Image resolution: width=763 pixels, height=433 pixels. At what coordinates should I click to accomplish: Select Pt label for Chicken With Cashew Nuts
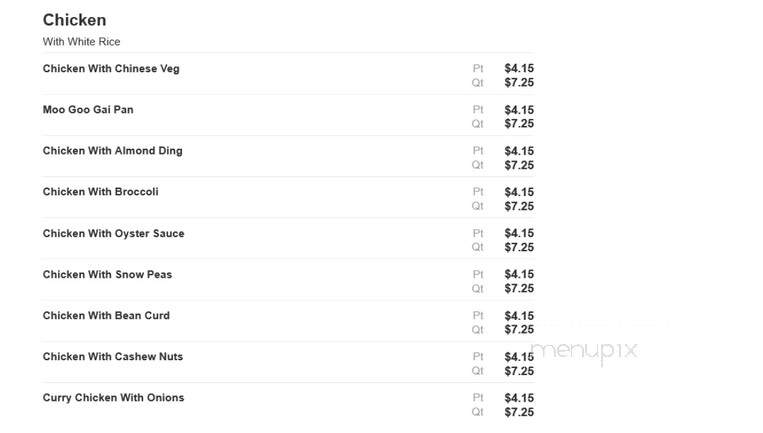pyautogui.click(x=478, y=357)
